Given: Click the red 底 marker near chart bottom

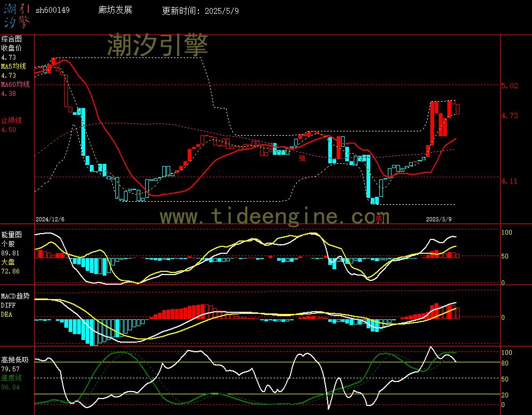Looking at the screenshot, I should (379, 218).
